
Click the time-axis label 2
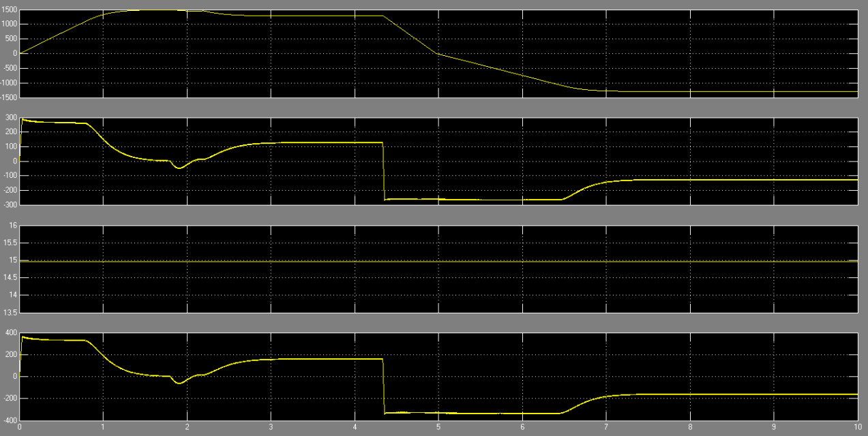pyautogui.click(x=187, y=427)
